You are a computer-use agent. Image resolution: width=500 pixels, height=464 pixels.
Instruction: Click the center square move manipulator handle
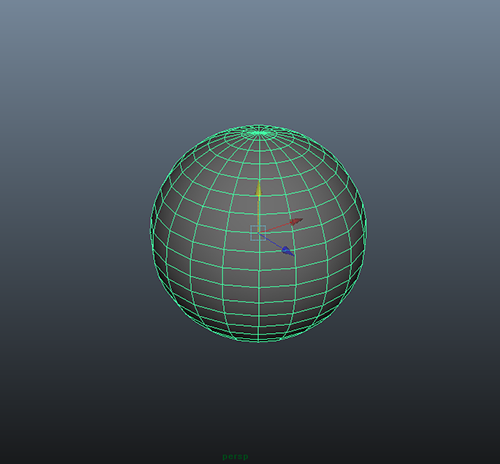[x=258, y=233]
